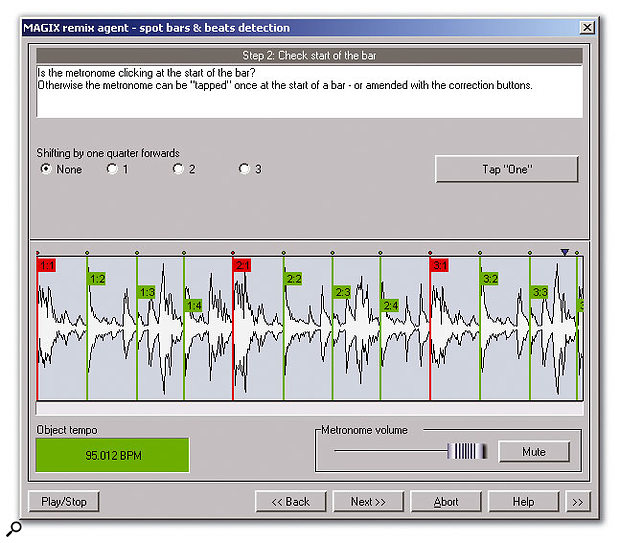Go back with the << Back button
The image size is (620, 543).
[x=291, y=501]
